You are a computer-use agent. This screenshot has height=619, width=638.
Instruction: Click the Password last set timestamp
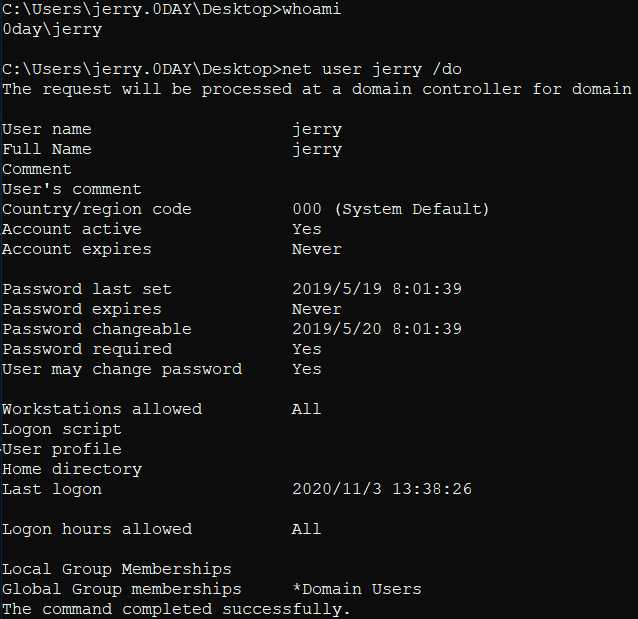click(377, 289)
